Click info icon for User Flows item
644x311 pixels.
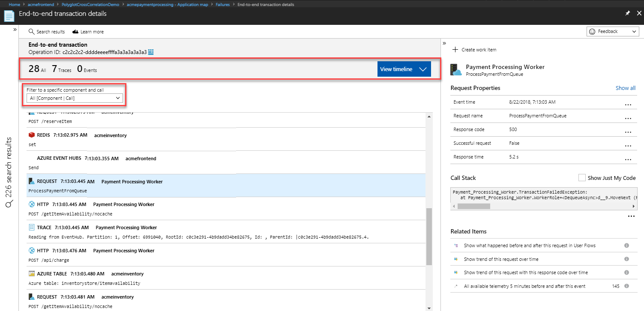(626, 245)
